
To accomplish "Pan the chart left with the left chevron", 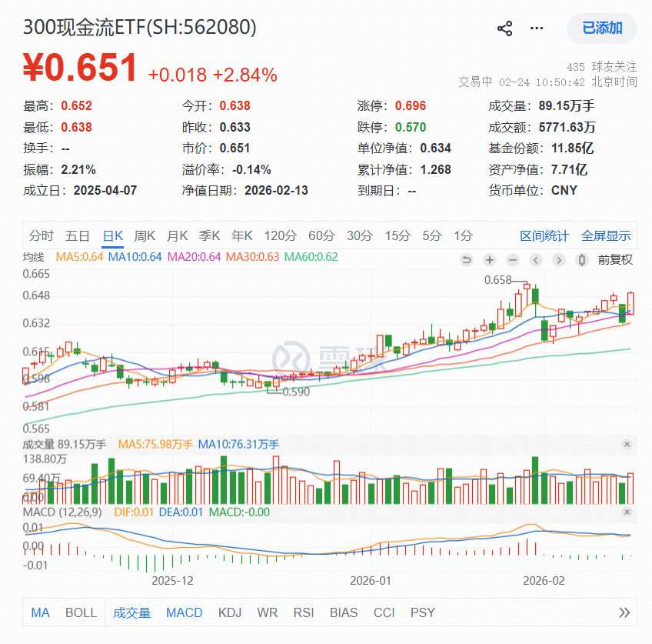I will 536,260.
